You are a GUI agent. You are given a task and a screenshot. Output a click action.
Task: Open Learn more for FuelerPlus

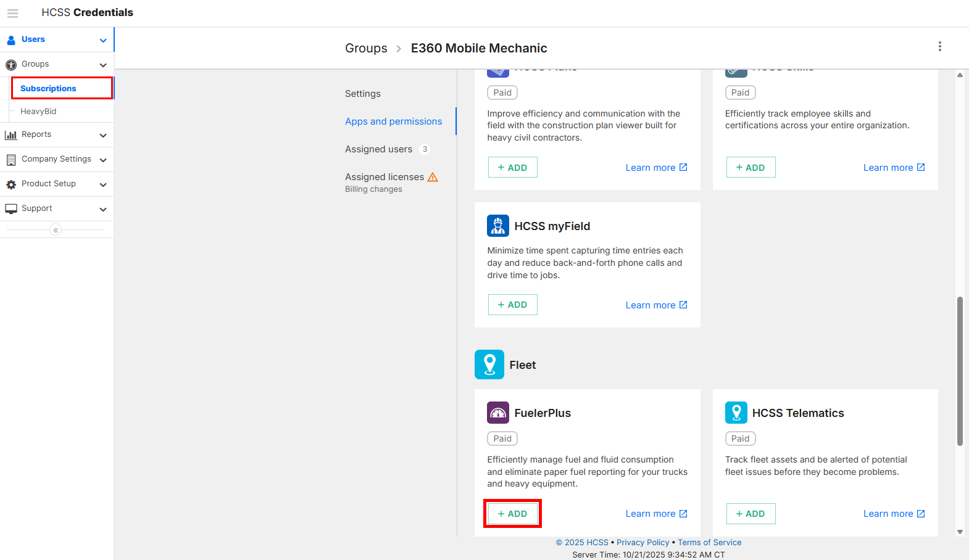[656, 513]
